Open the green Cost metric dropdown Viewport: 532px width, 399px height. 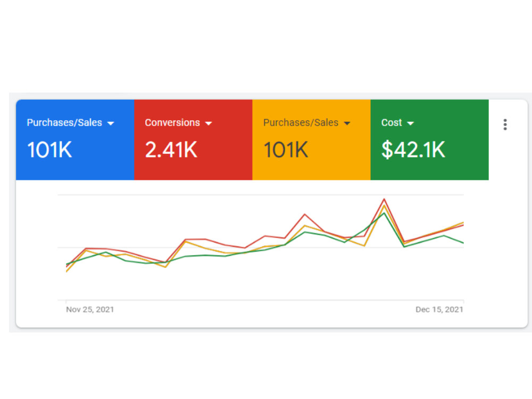point(410,123)
